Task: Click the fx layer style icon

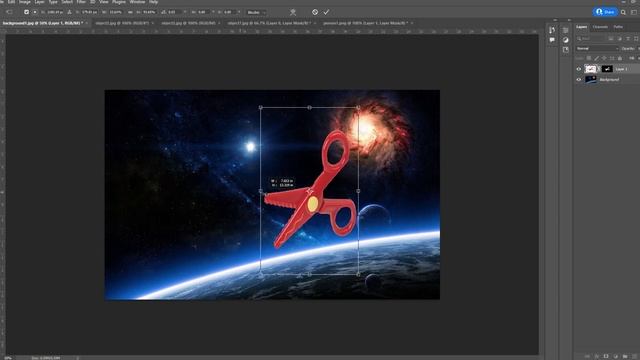Action: (596, 356)
